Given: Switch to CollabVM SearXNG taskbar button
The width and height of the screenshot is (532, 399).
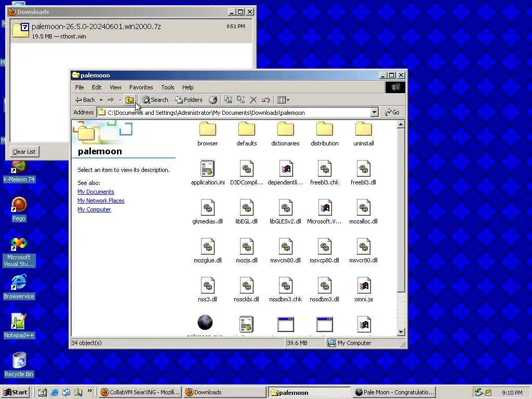Looking at the screenshot, I should click(140, 392).
